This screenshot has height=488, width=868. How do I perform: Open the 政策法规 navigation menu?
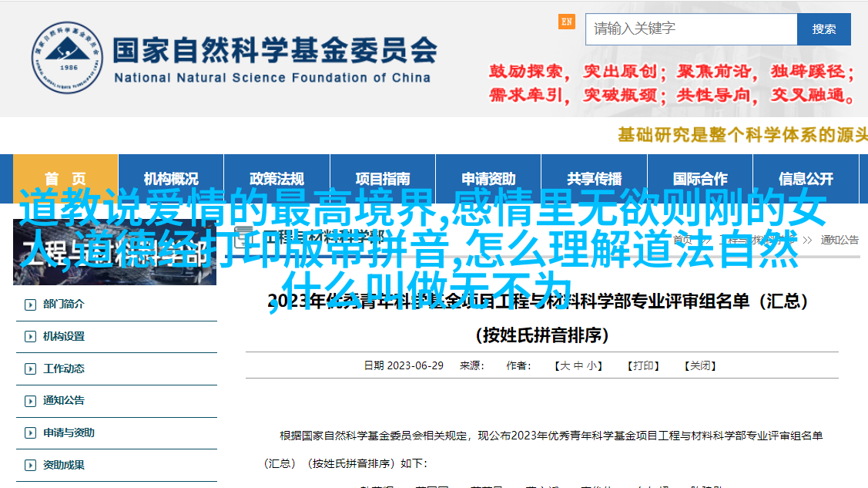click(x=276, y=179)
